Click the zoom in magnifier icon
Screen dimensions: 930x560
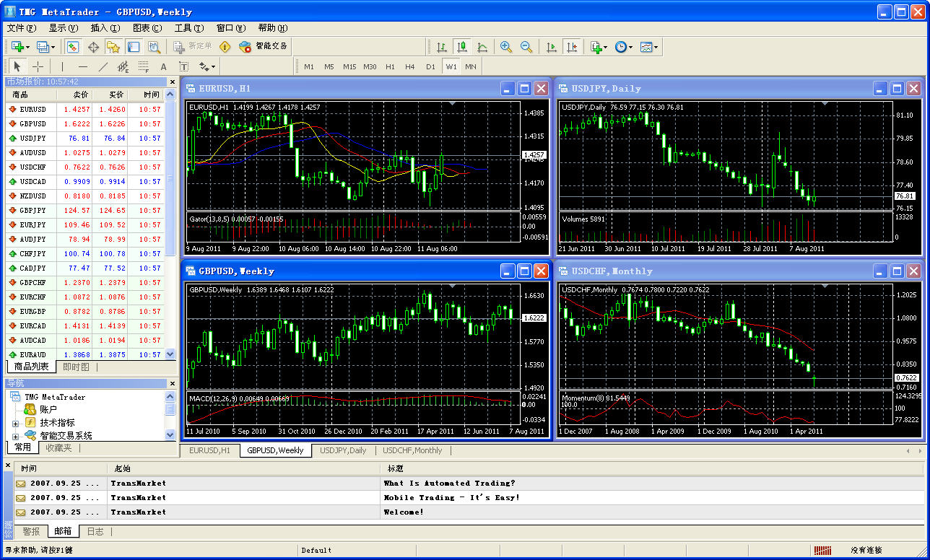tap(506, 47)
